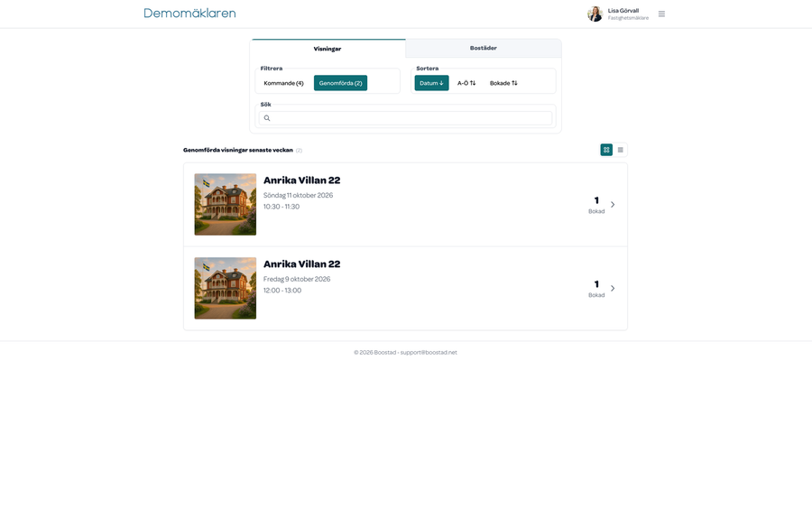Open house thumbnail for Söndag 11 oktober
This screenshot has height=508, width=812.
226,205
